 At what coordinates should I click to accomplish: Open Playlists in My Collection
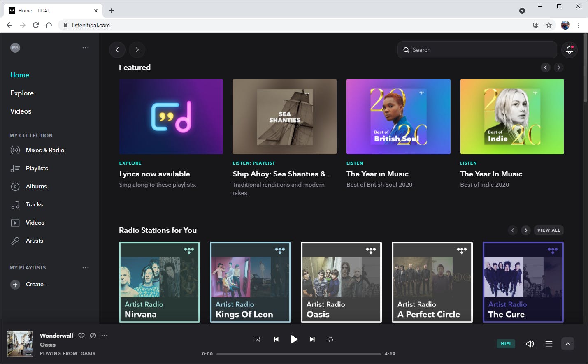[x=37, y=168]
